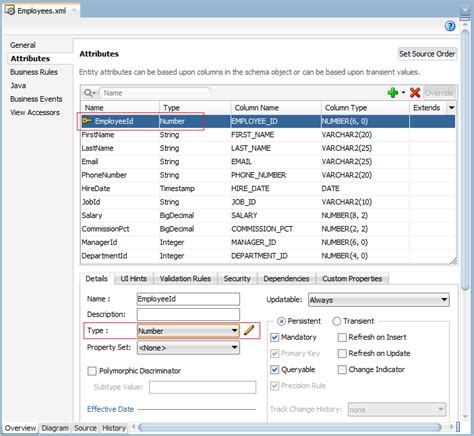This screenshot has width=474, height=436.
Task: Click the EmployeeId primary key icon
Action: click(x=87, y=121)
